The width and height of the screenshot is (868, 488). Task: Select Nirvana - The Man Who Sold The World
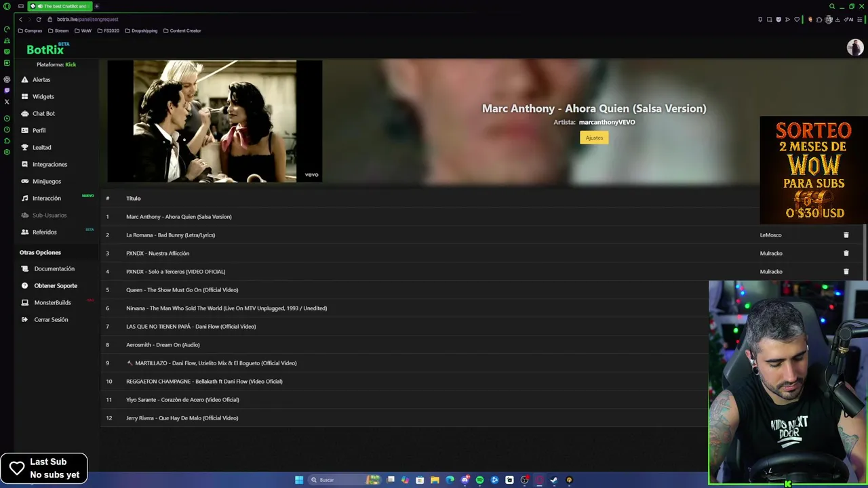[404, 308]
